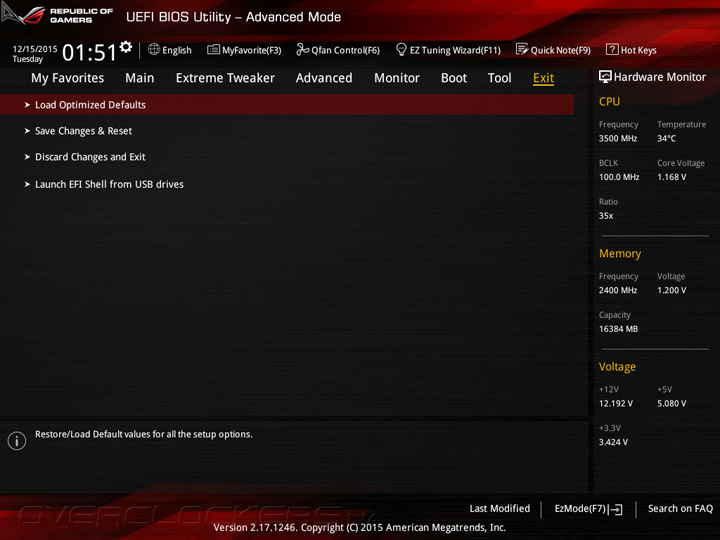Click the Memory section heading
The height and width of the screenshot is (540, 720).
[620, 254]
